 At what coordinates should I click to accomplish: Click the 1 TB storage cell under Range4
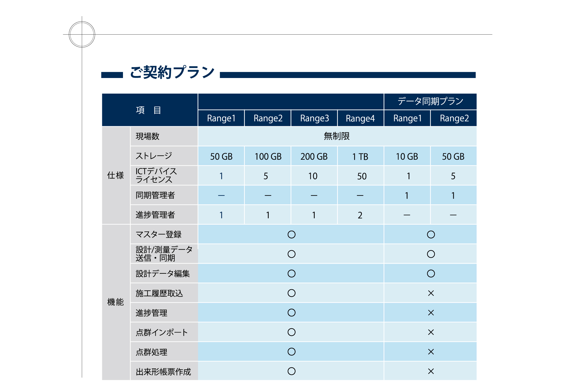(360, 156)
